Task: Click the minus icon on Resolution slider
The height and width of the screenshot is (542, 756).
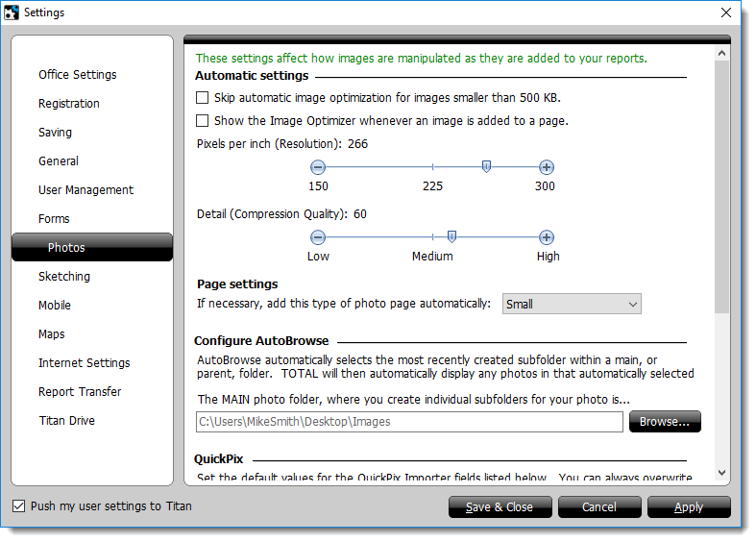Action: pyautogui.click(x=318, y=167)
